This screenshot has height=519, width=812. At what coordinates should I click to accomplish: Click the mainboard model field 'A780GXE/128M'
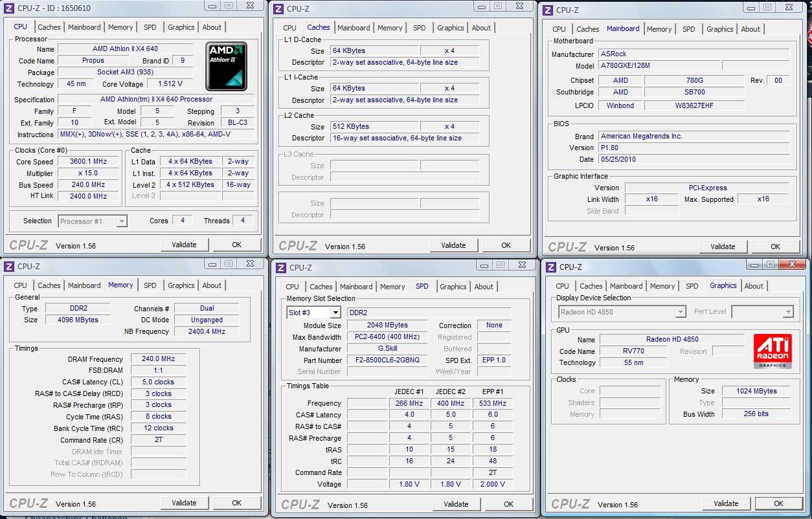tap(659, 66)
